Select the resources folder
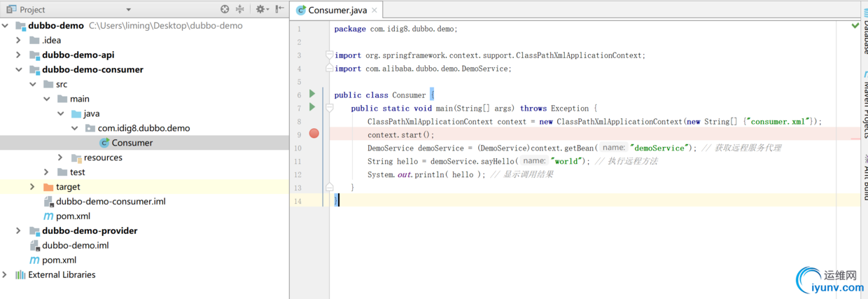Viewport: 868px width, 299px height. 103,158
